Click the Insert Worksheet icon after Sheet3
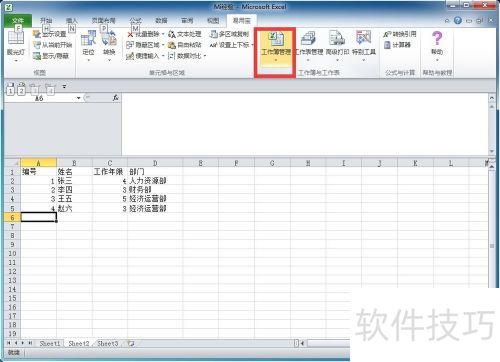Image resolution: width=500 pixels, height=362 pixels. click(131, 343)
